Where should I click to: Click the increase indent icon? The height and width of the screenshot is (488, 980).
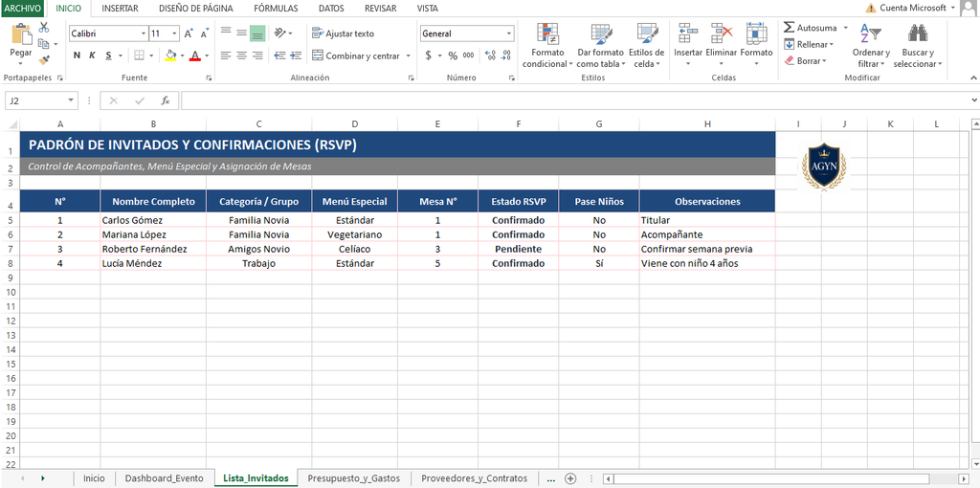coord(296,55)
